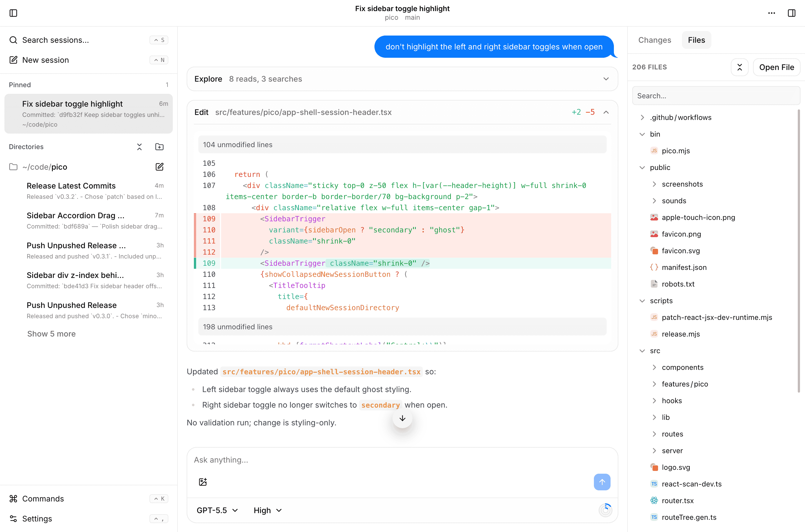The width and height of the screenshot is (805, 532).
Task: Expand the 198 unmodified lines block
Action: point(402,327)
